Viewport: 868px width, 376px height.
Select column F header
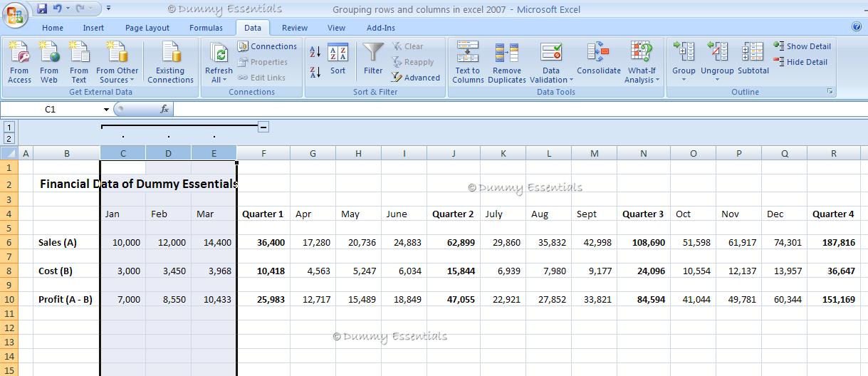coord(263,153)
